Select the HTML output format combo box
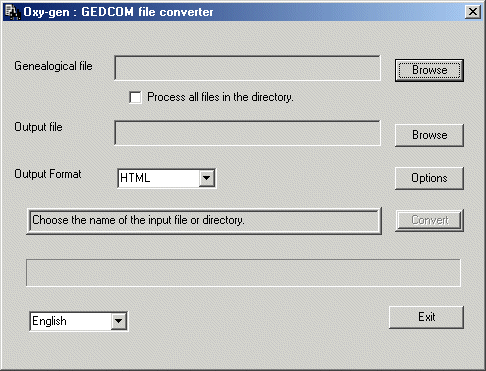Screen dimensions: 486x371 166,178
